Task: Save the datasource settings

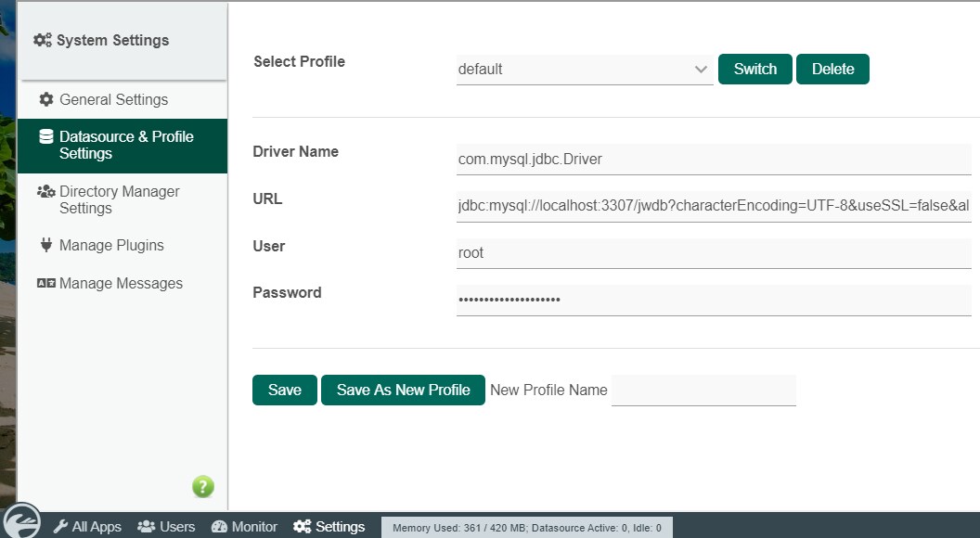Action: tap(284, 390)
